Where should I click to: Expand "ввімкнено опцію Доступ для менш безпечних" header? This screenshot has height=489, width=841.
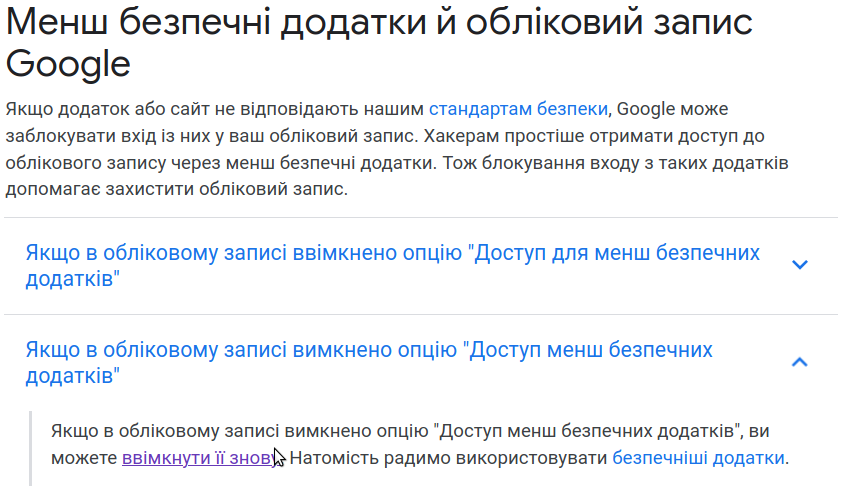393,265
